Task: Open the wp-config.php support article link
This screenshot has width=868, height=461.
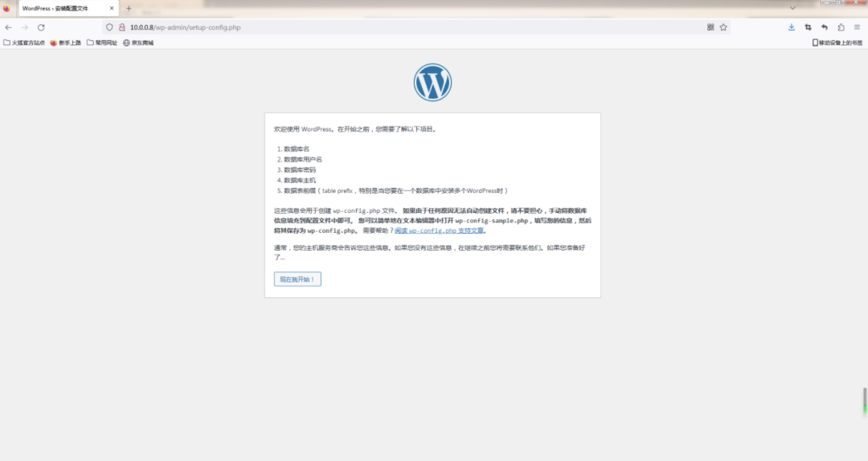Action: 439,230
